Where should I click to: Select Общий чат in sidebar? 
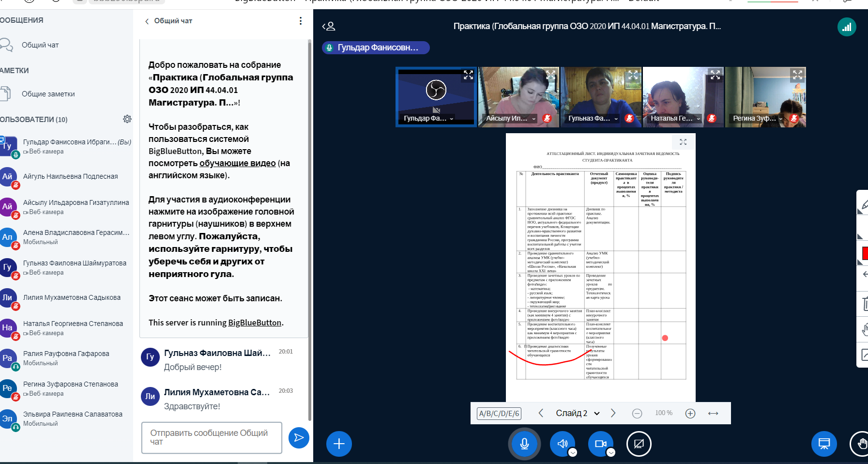click(x=40, y=45)
